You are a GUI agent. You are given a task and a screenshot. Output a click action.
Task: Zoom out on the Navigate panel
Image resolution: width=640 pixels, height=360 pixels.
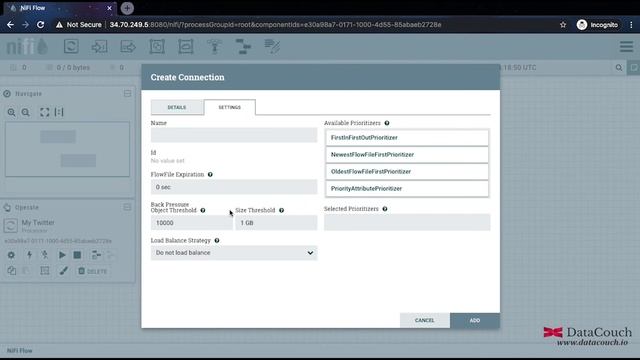coord(26,112)
